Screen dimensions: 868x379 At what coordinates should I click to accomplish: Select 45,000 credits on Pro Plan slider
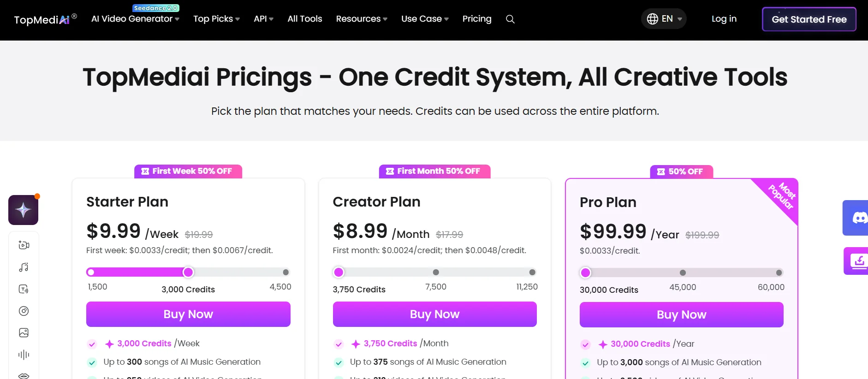[x=683, y=272]
